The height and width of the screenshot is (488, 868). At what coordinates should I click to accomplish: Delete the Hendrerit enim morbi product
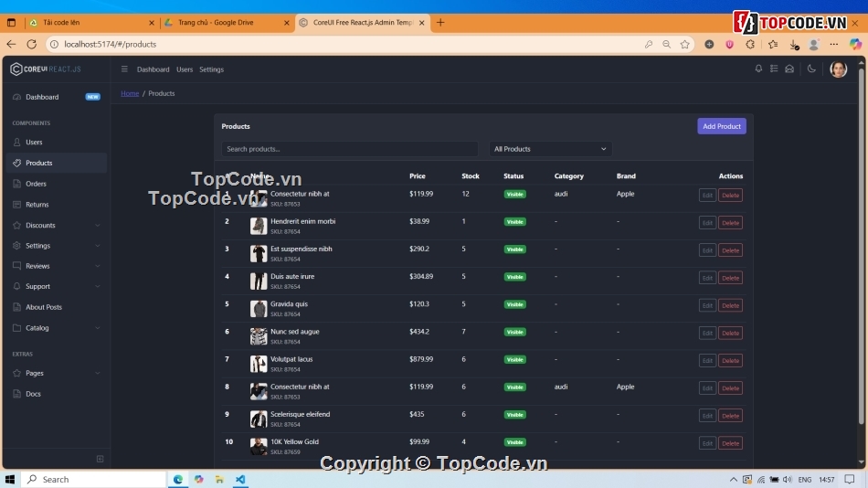pos(730,223)
